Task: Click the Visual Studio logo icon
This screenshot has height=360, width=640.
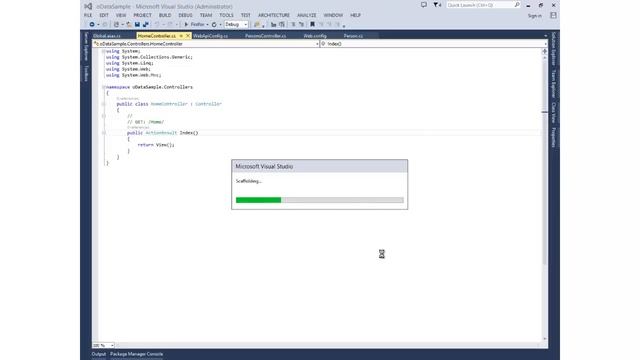Action: 88,6
